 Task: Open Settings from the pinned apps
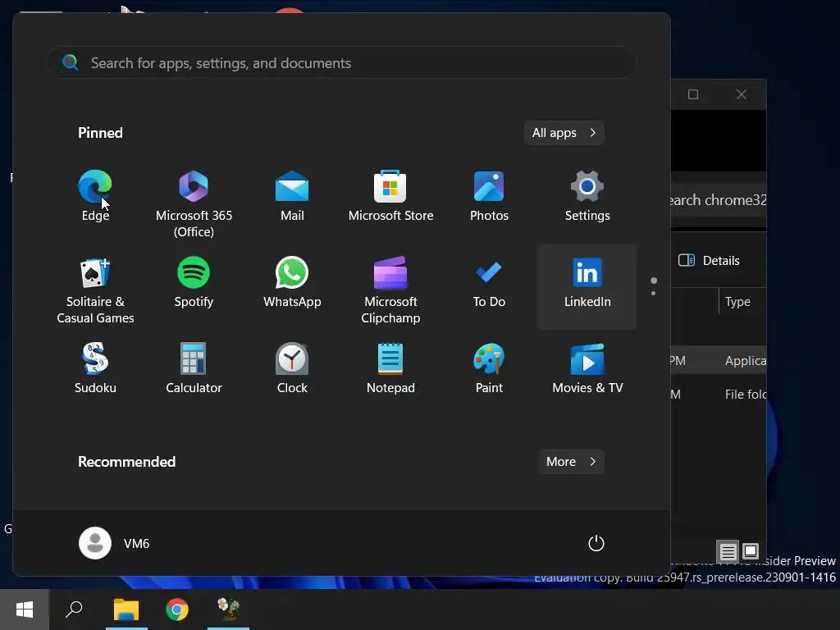pyautogui.click(x=587, y=196)
